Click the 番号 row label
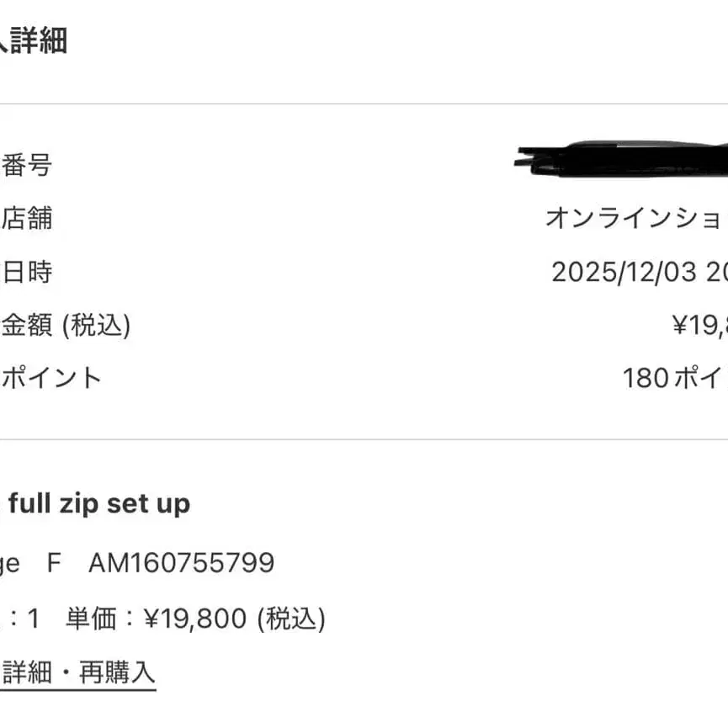Screen dimensions: 728x728 [27, 165]
